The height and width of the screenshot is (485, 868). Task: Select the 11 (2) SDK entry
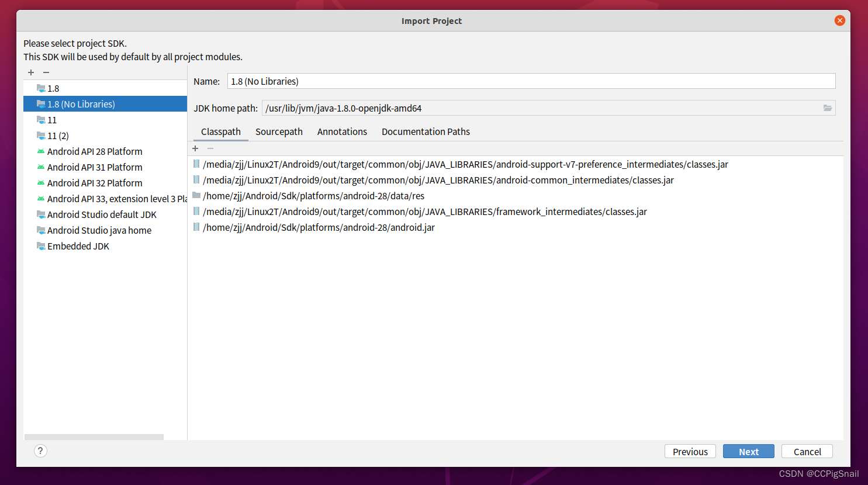click(105, 136)
